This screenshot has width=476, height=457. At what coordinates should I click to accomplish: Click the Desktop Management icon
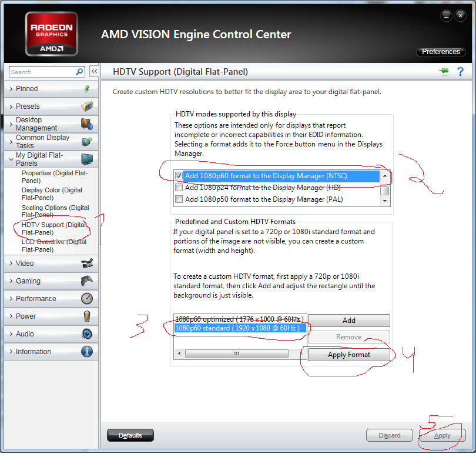[x=87, y=124]
